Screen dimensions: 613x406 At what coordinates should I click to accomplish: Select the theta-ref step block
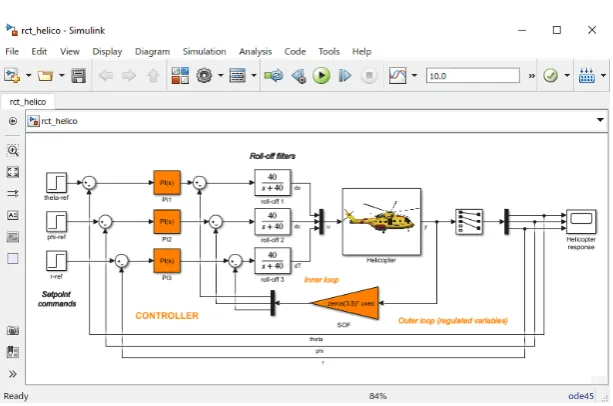click(x=57, y=182)
